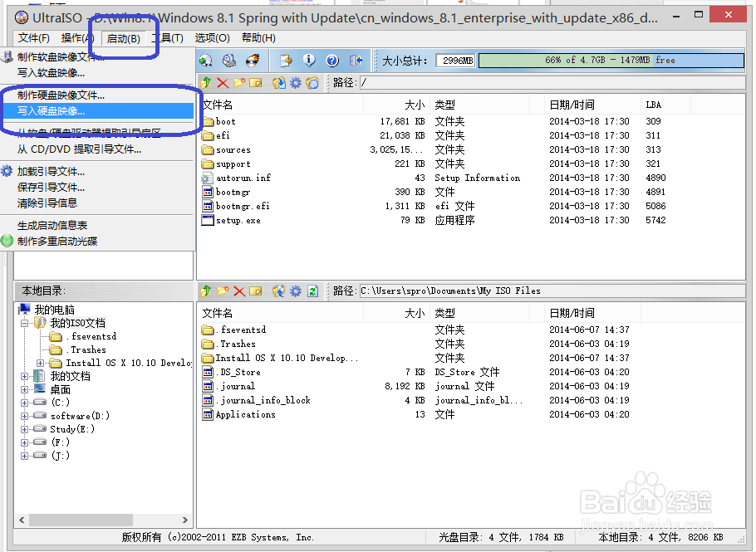Open the 帮助(H) menu

(x=258, y=38)
